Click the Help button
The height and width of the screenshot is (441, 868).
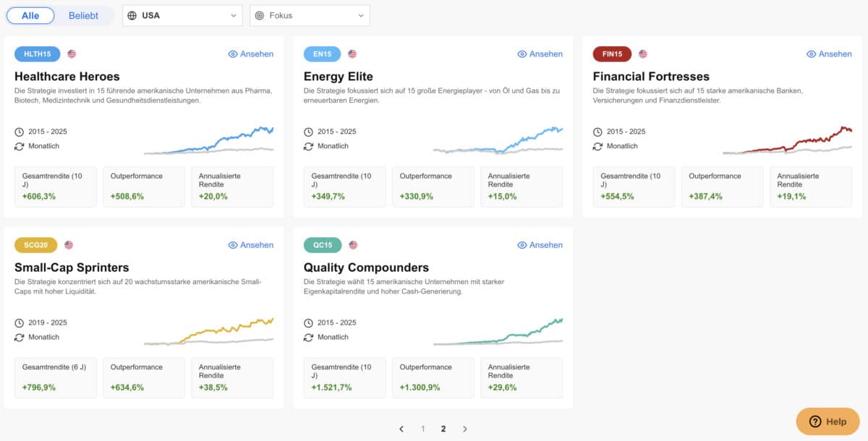pos(827,421)
